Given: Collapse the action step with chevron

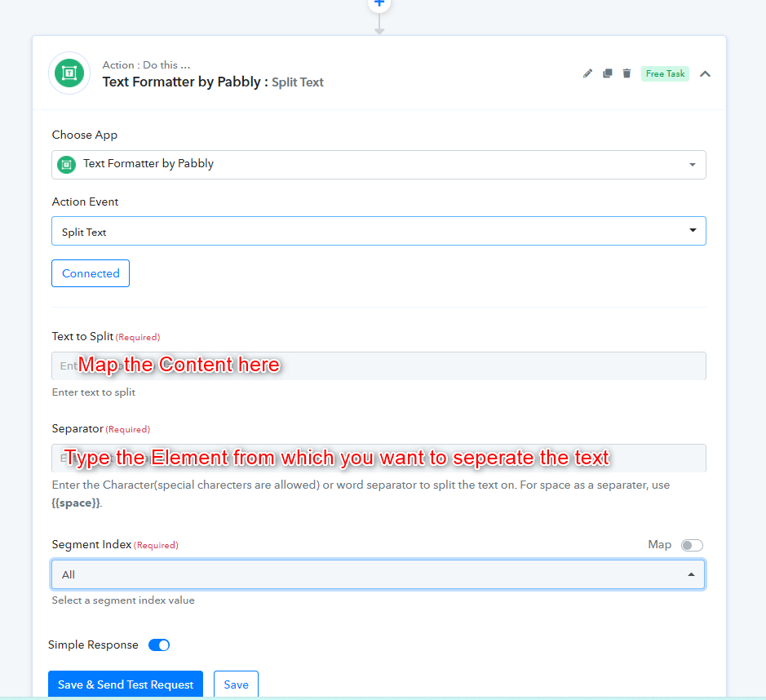Looking at the screenshot, I should (705, 73).
